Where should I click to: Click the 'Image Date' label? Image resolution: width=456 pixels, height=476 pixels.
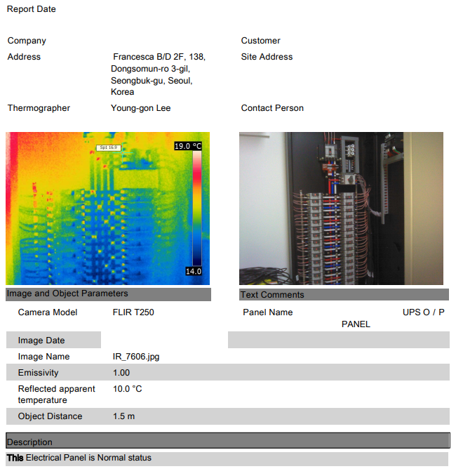41,341
